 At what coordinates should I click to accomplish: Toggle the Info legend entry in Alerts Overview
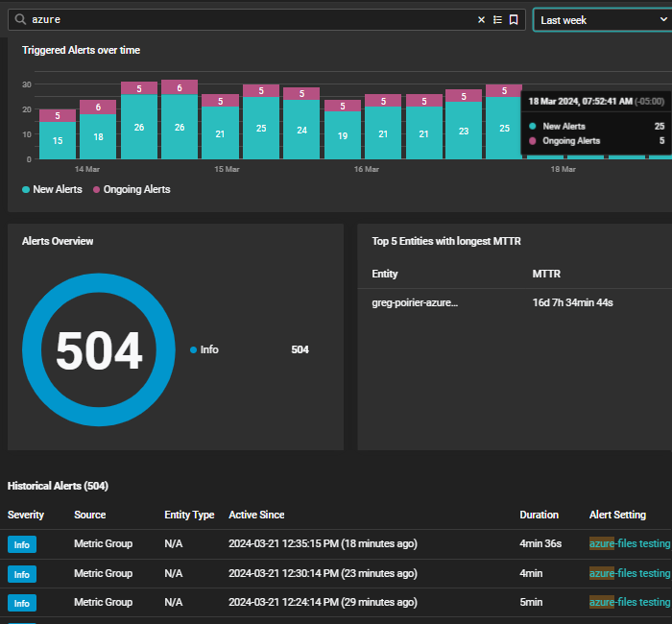tap(204, 349)
